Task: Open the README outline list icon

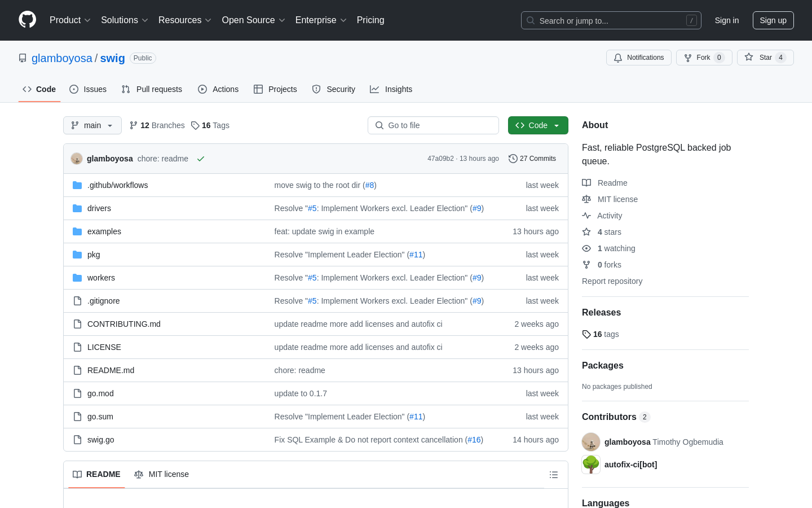Action: pos(554,475)
